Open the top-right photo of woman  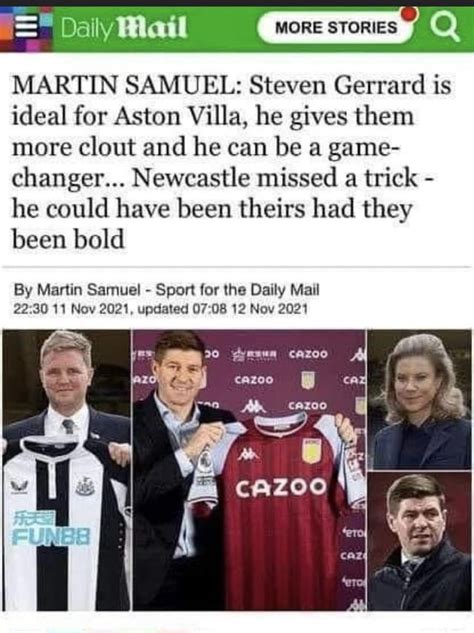[x=420, y=399]
